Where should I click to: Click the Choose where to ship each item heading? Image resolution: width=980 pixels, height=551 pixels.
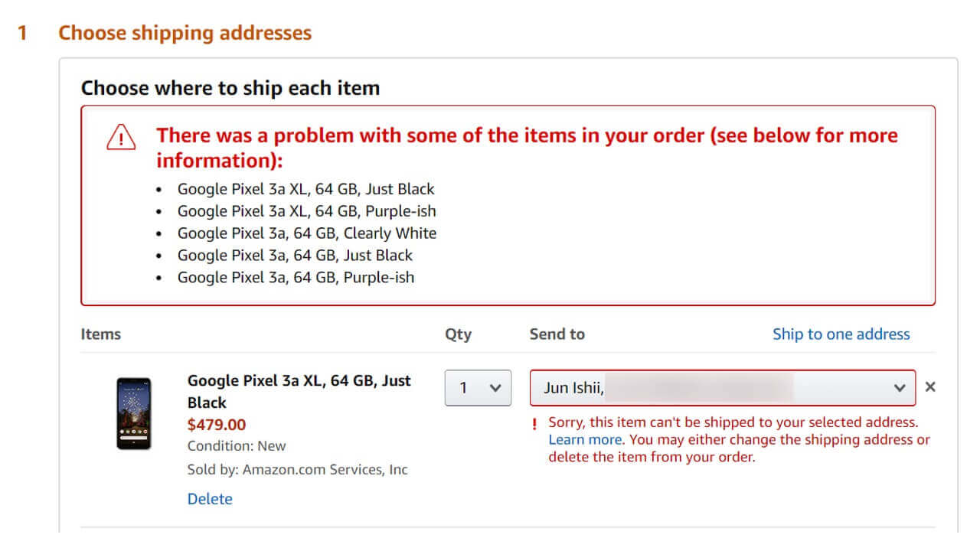[230, 88]
